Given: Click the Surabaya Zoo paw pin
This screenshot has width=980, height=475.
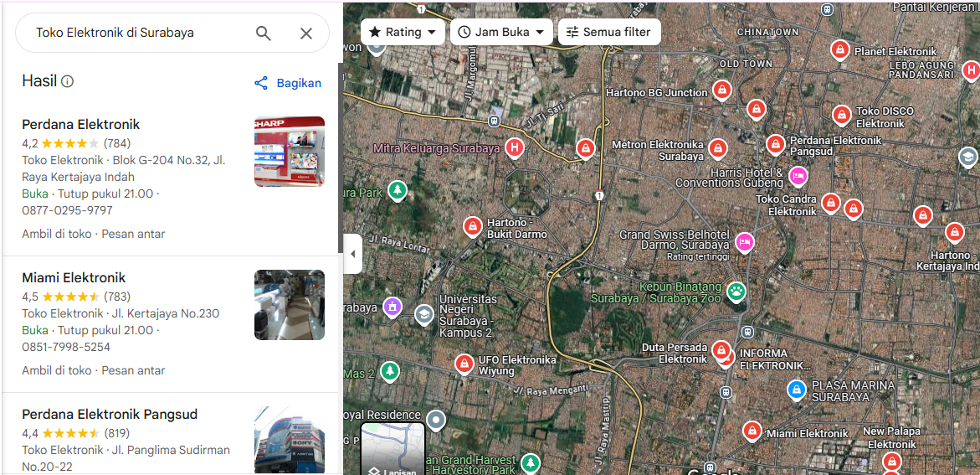Looking at the screenshot, I should [x=736, y=291].
